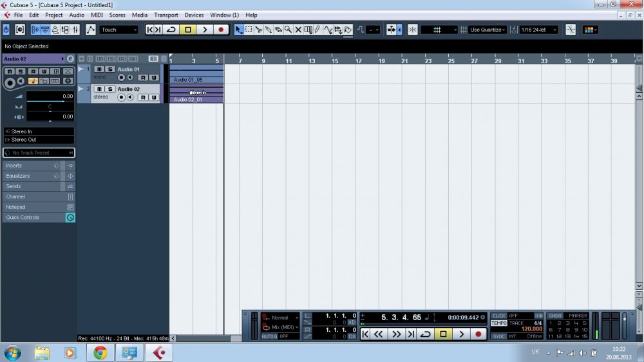
Task: Open the Pool window icon
Action: (x=65, y=30)
